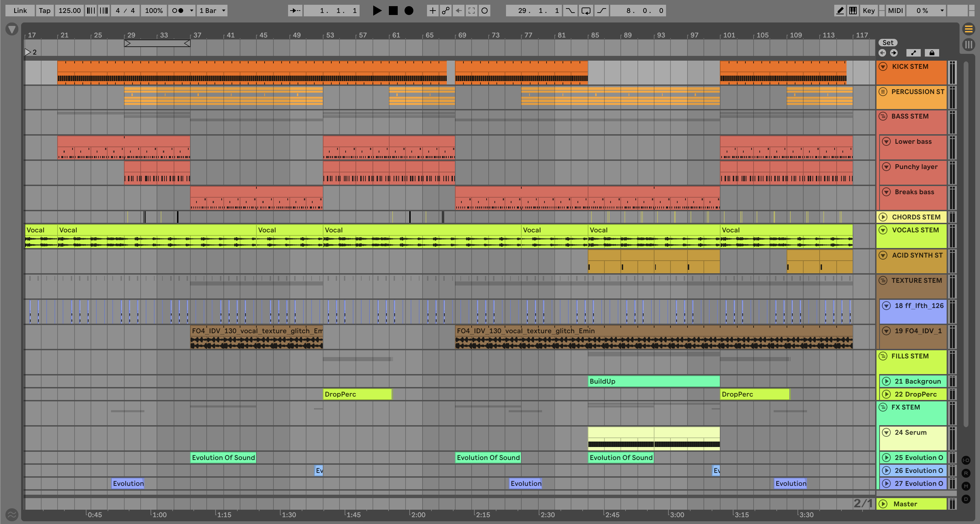The image size is (980, 524).
Task: Click the 125.00 tempo field
Action: tap(69, 11)
